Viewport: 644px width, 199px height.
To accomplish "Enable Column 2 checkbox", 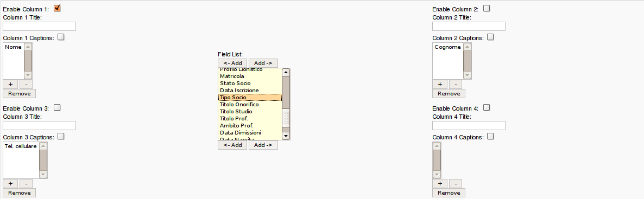I will [x=487, y=8].
